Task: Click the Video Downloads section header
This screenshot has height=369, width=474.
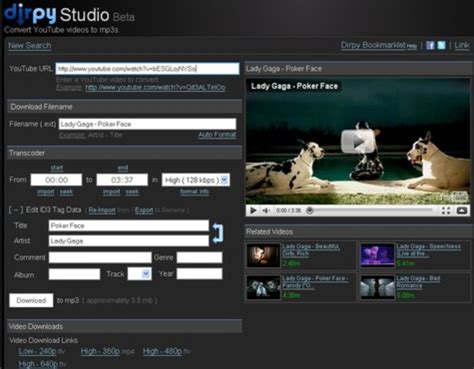Action: 125,326
